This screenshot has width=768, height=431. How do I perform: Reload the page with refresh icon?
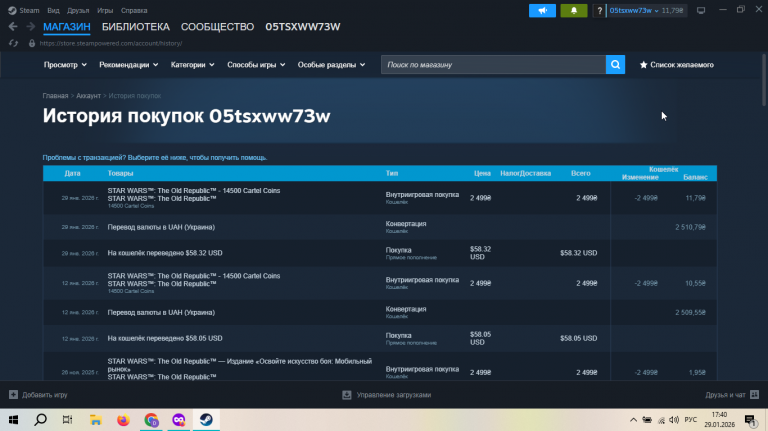(x=13, y=43)
